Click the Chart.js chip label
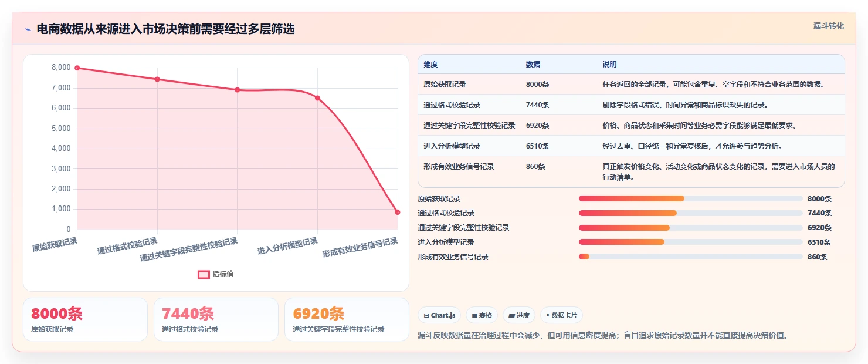 click(x=443, y=315)
